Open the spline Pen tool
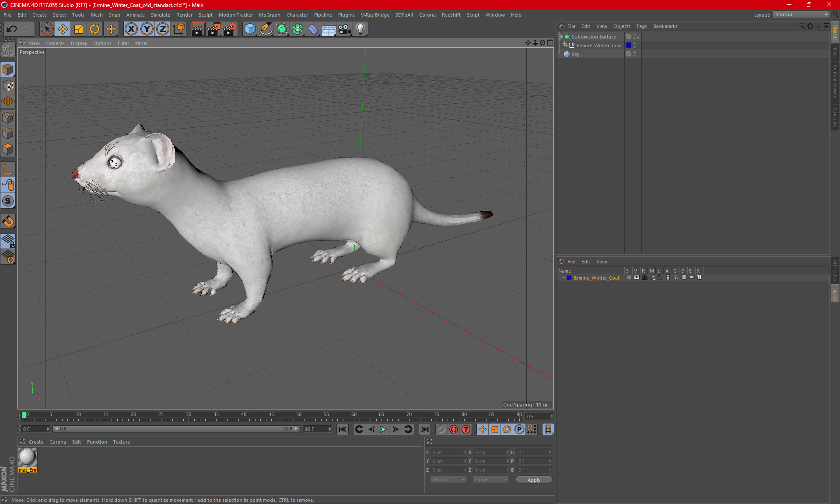The height and width of the screenshot is (504, 840). (266, 29)
